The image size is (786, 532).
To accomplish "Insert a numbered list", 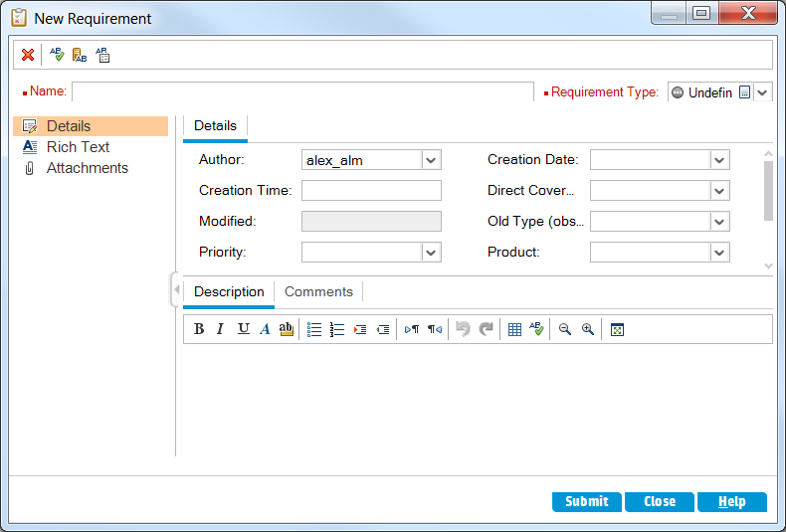I will coord(337,330).
